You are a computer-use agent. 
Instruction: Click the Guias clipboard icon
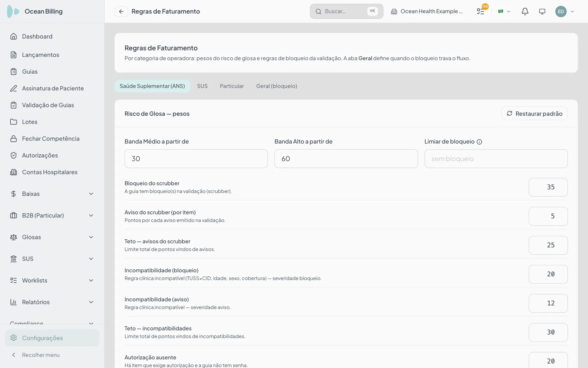tap(14, 72)
